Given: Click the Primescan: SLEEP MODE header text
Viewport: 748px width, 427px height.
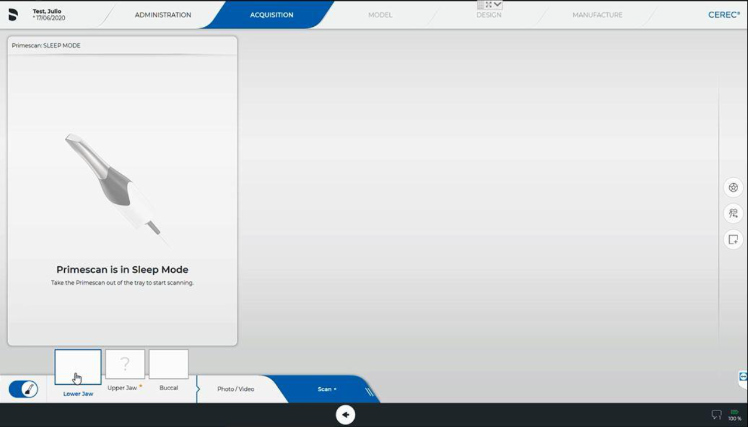Looking at the screenshot, I should pyautogui.click(x=46, y=46).
